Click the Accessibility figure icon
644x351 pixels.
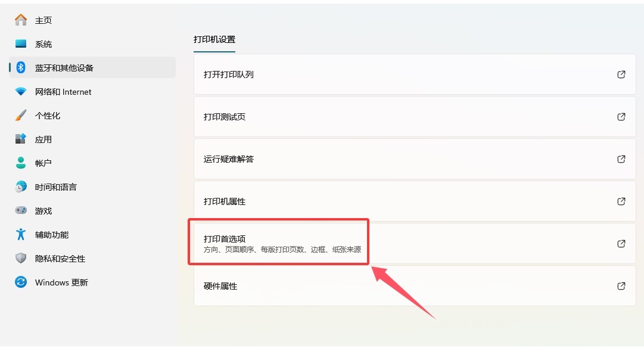(x=20, y=234)
